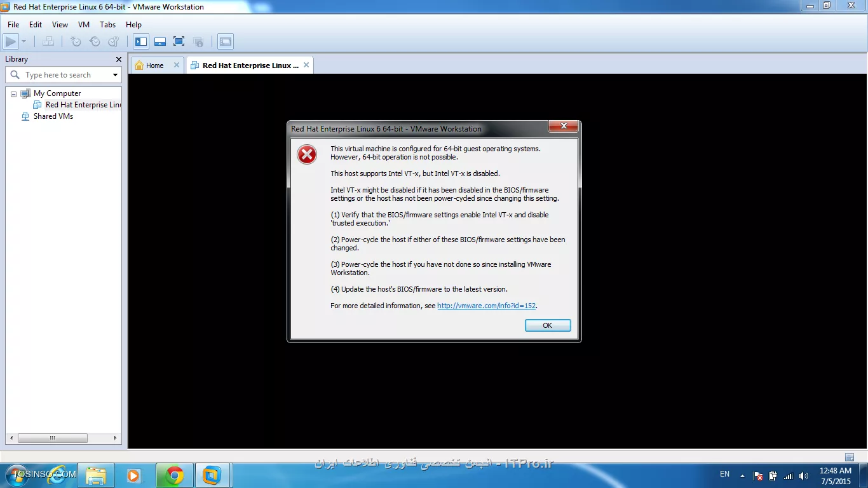Click the Library scrollbar right arrow
This screenshot has height=488, width=868.
pos(116,438)
